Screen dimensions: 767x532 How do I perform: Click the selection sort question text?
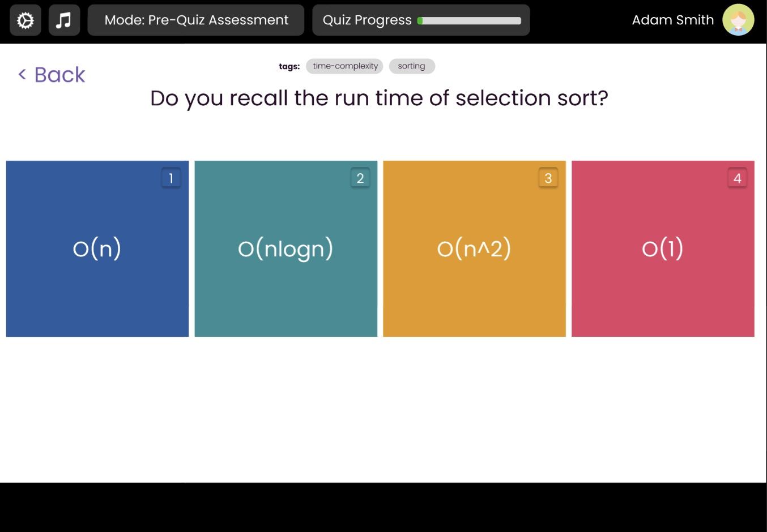point(379,98)
